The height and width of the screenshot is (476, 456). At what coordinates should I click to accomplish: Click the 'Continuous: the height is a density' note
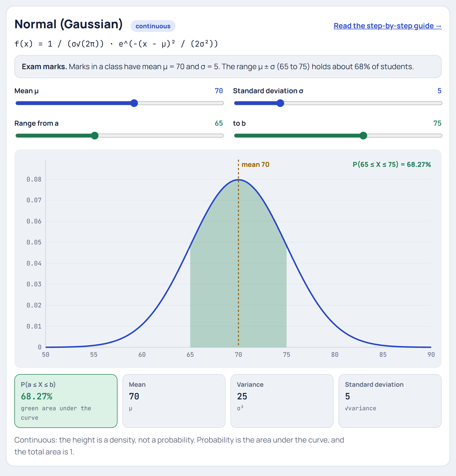click(179, 446)
